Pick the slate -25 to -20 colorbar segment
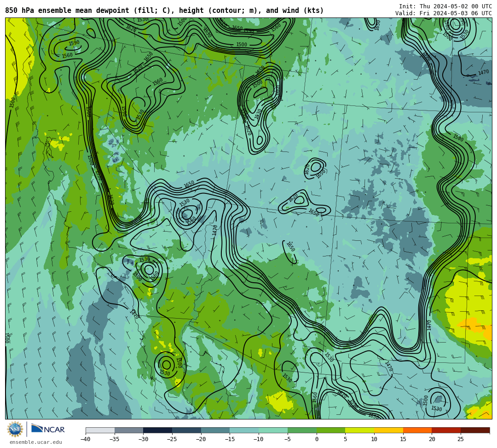This screenshot has height=448, width=497. (x=187, y=431)
